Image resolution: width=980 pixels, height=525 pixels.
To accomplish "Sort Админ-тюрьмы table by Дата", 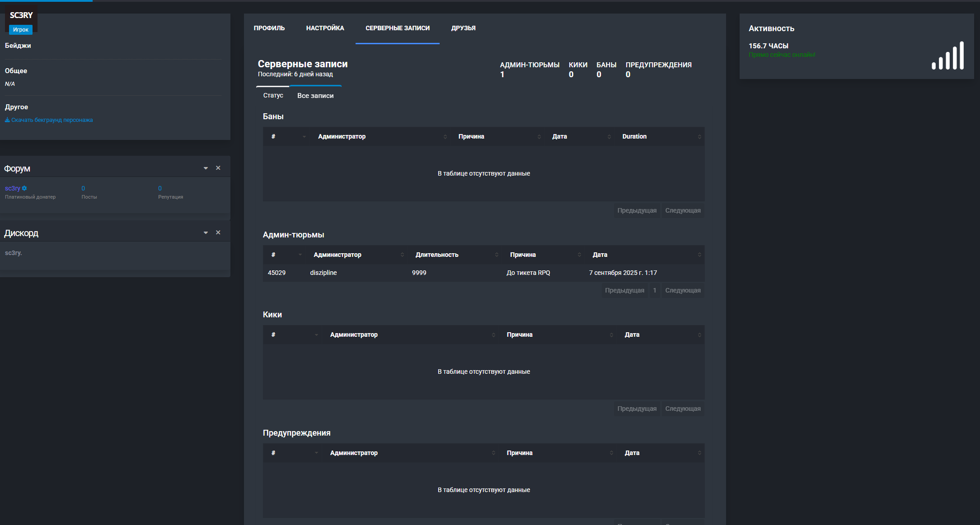I will (x=645, y=255).
